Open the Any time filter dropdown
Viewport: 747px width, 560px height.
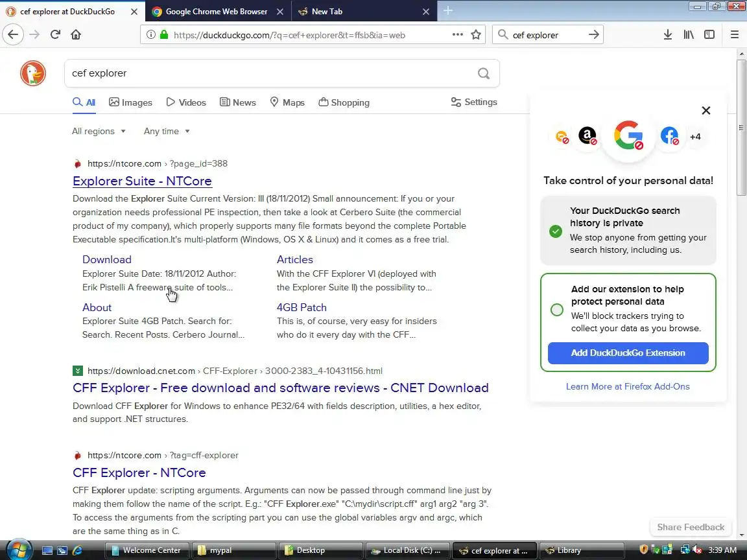167,131
